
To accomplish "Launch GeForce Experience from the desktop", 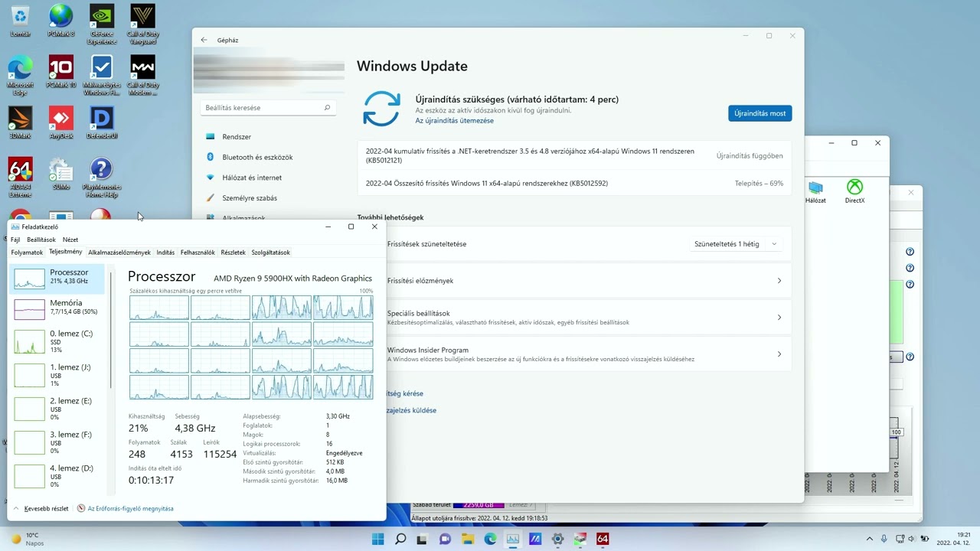I will tap(102, 24).
